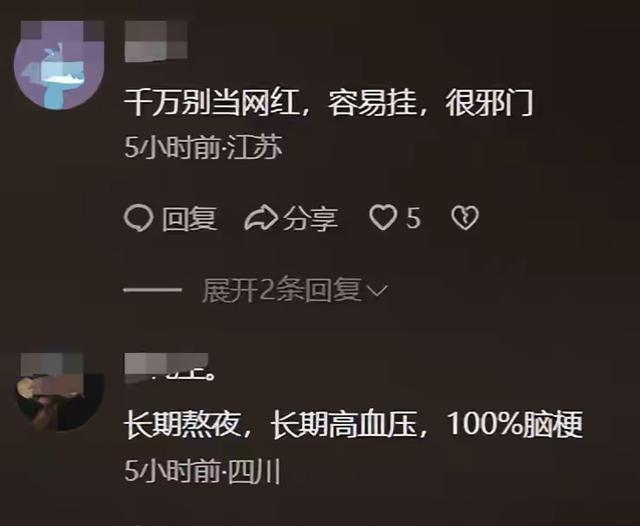The height and width of the screenshot is (526, 640).
Task: Open the first commenter's purple avatar
Action: click(58, 65)
